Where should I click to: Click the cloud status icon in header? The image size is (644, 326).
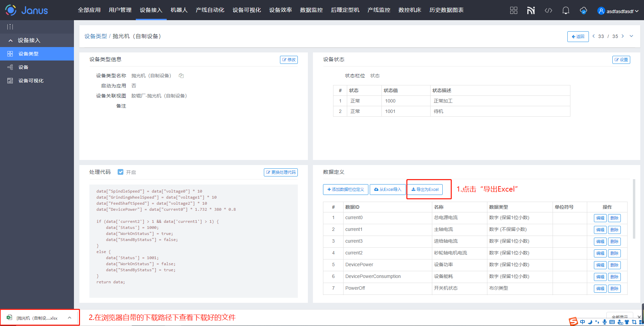pos(583,10)
